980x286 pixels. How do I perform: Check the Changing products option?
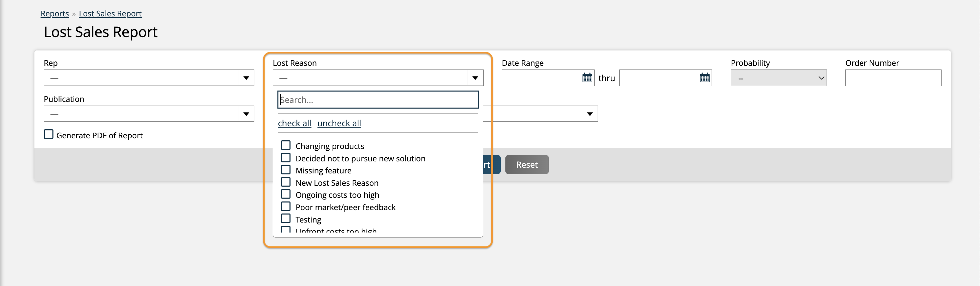tap(286, 146)
